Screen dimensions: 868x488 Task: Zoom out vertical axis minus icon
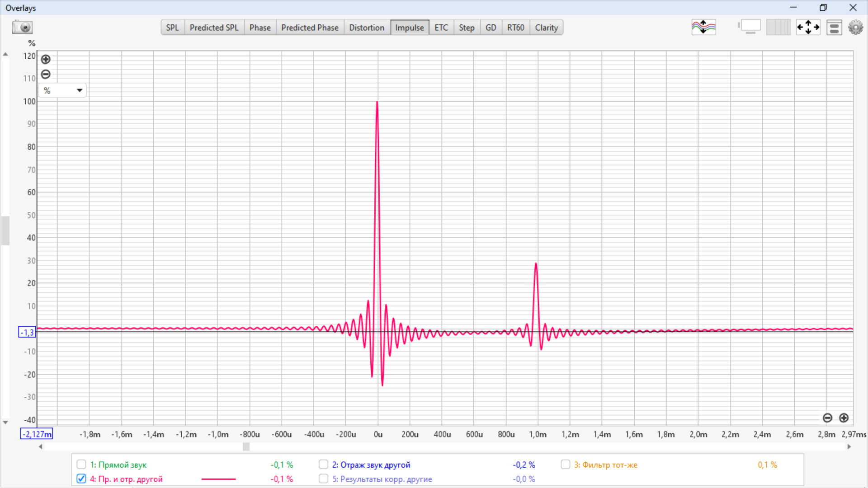[46, 74]
